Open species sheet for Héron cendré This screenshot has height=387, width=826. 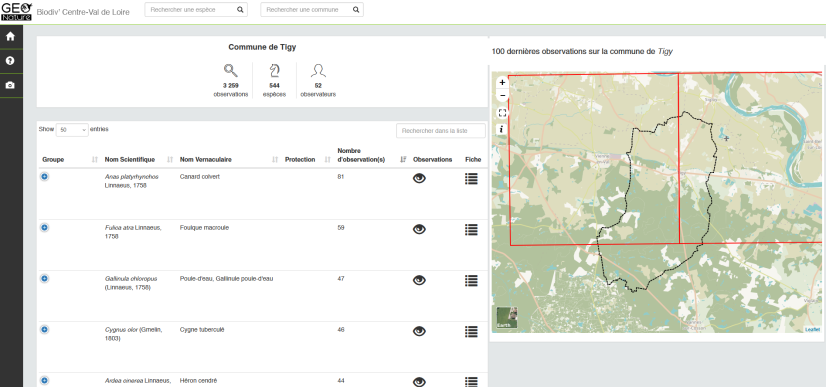(x=471, y=382)
